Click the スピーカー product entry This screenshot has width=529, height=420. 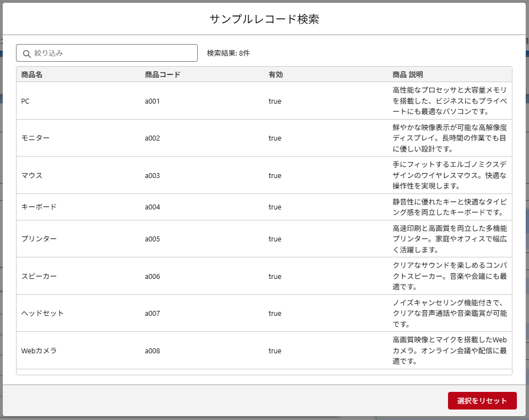point(39,276)
